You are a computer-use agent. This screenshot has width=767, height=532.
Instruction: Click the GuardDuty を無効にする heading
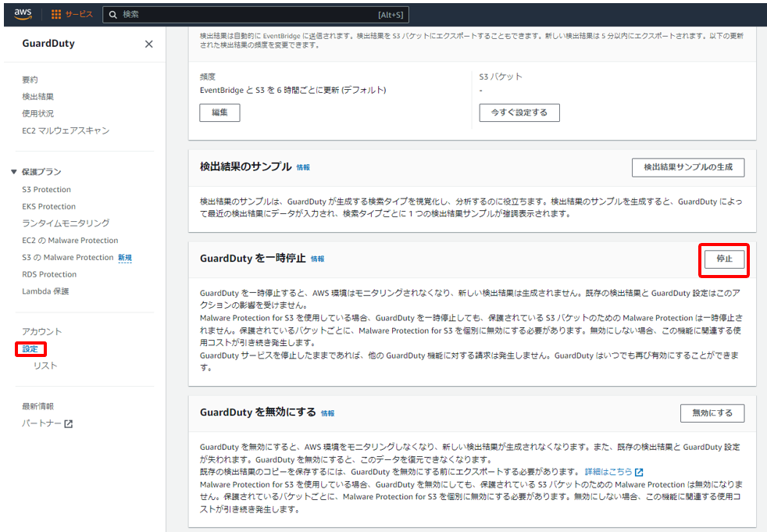pos(258,412)
